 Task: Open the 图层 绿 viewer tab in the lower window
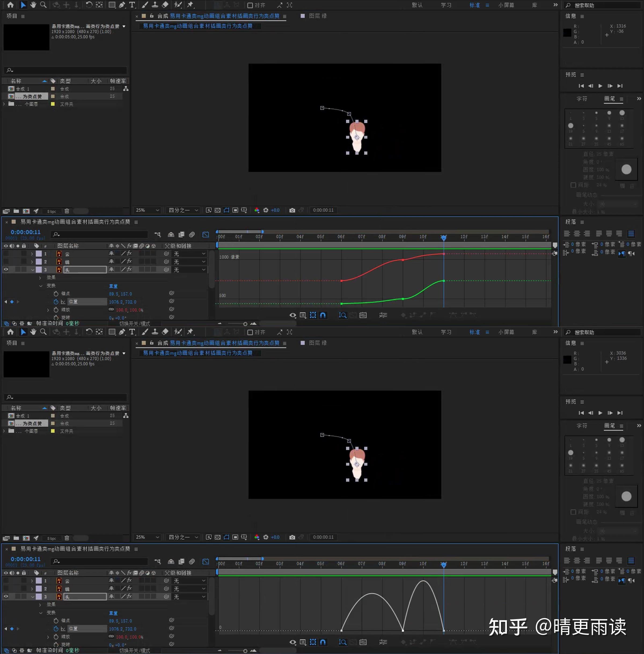click(x=318, y=343)
